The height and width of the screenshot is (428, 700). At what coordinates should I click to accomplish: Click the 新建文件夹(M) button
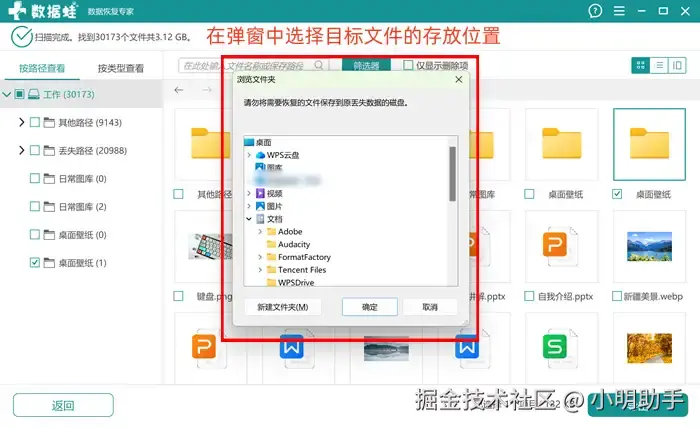coord(283,307)
